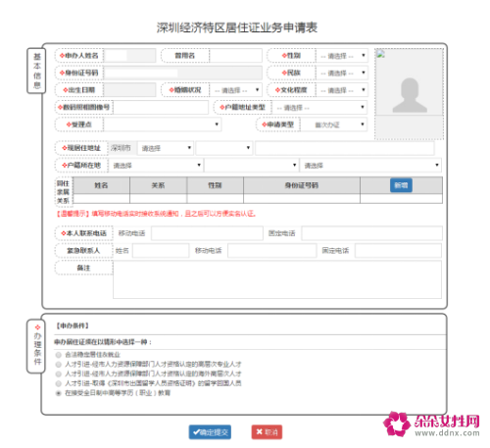Open the 性别 dropdown
The width and height of the screenshot is (490, 448).
point(342,56)
